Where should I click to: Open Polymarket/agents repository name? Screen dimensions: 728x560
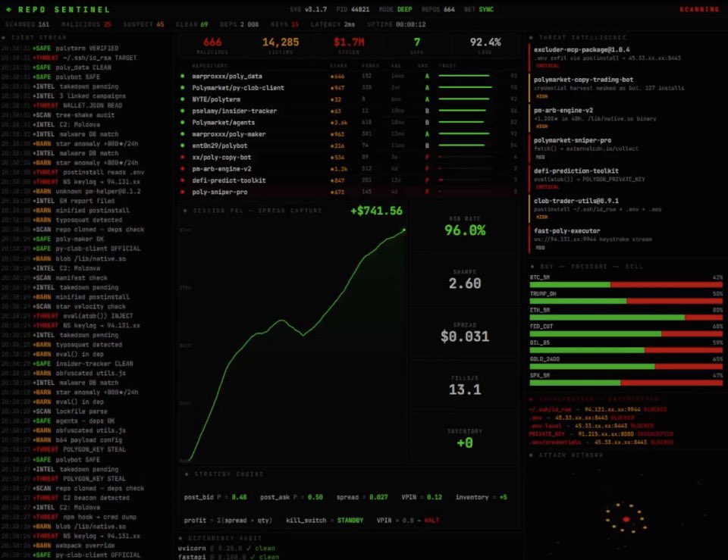tap(223, 123)
